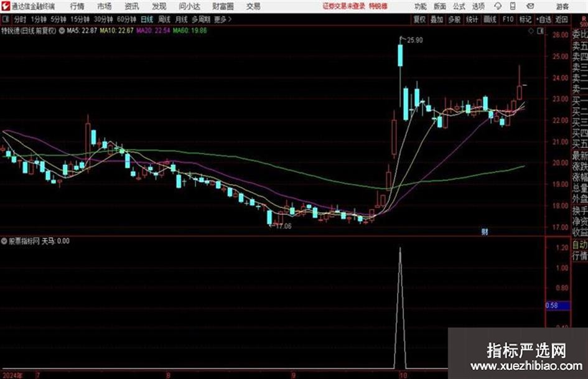Viewport: 588px width, 379px height.
Task: Click the customer service headset icon
Action: [498, 6]
